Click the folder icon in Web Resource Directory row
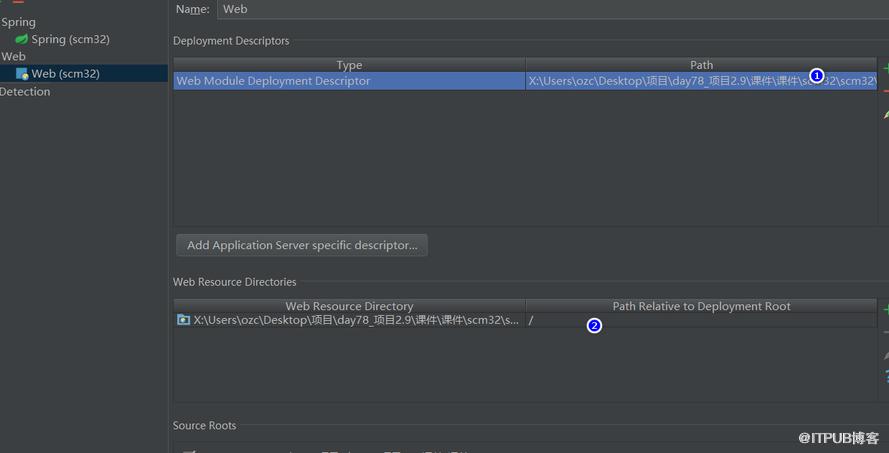The image size is (889, 453). [x=183, y=320]
